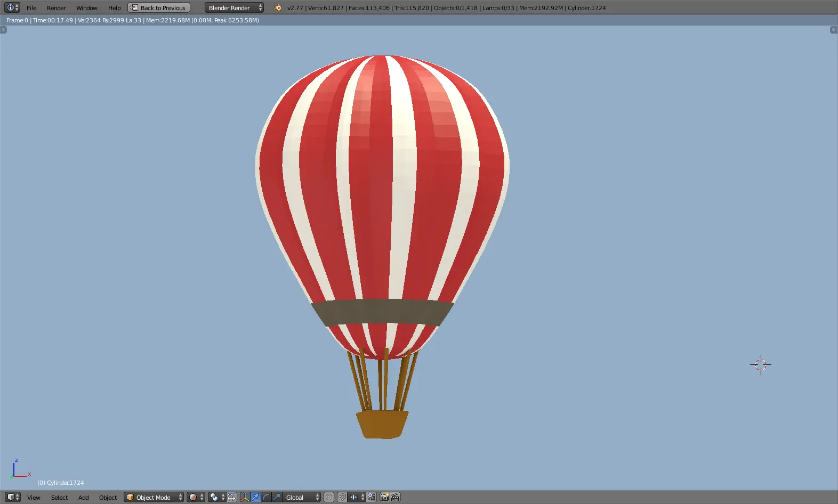
Task: Open the Object menu in viewport header
Action: pos(108,498)
